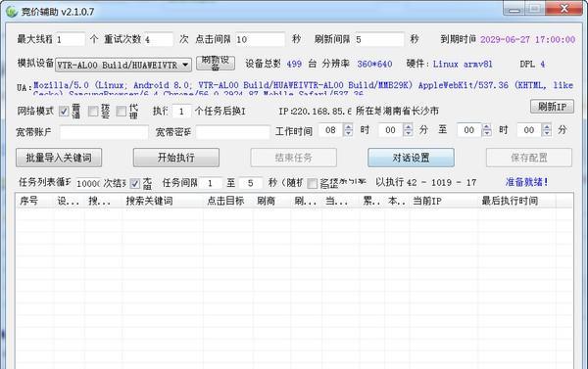The image size is (588, 369).
Task: Click the 宽带密码 input field
Action: [x=232, y=132]
